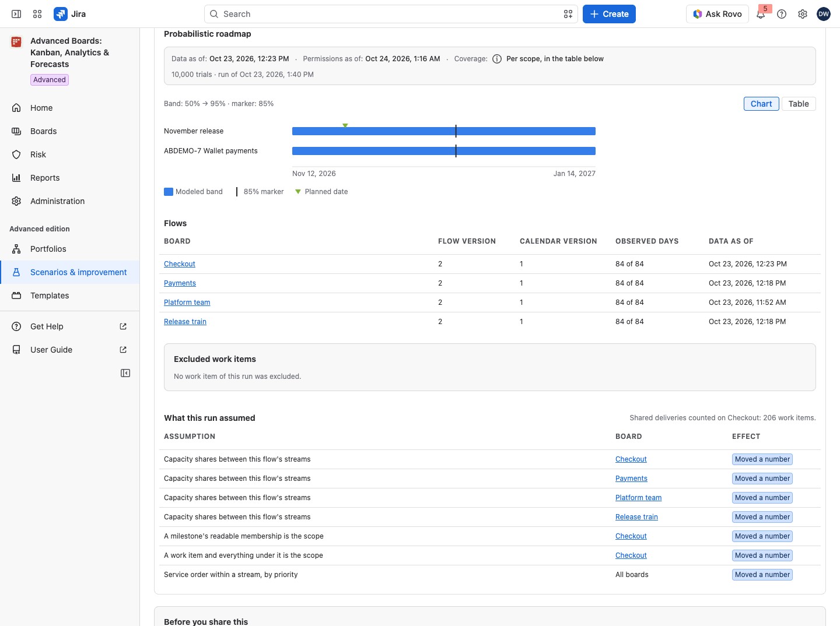Collapse the sidebar using the top-left panel icon
Screen dimensions: 840x626
[x=16, y=14]
